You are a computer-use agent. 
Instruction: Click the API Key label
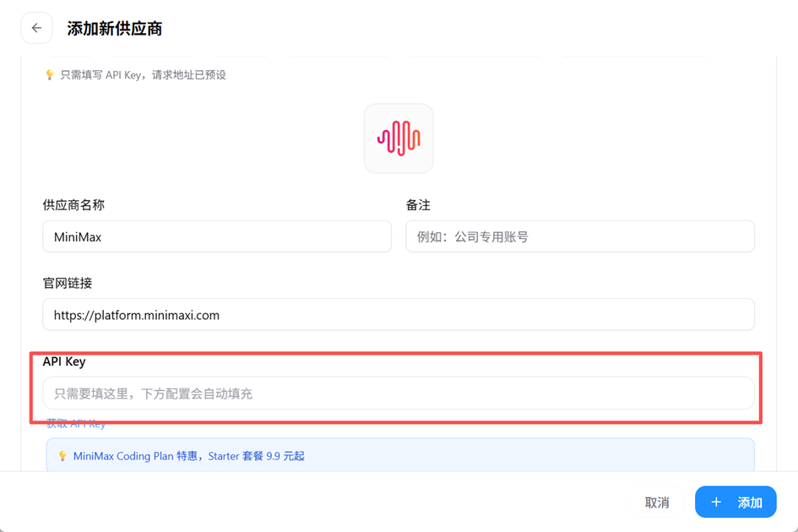pyautogui.click(x=64, y=361)
